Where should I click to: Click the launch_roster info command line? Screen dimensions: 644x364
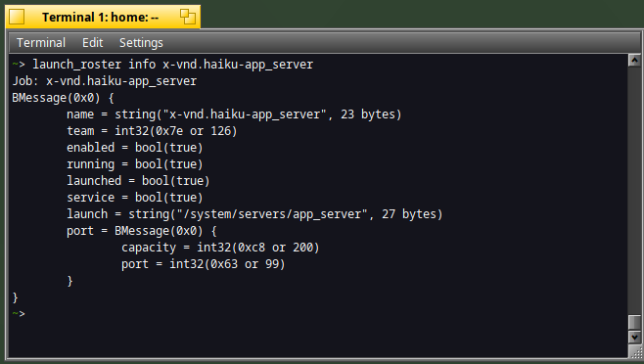pyautogui.click(x=162, y=65)
